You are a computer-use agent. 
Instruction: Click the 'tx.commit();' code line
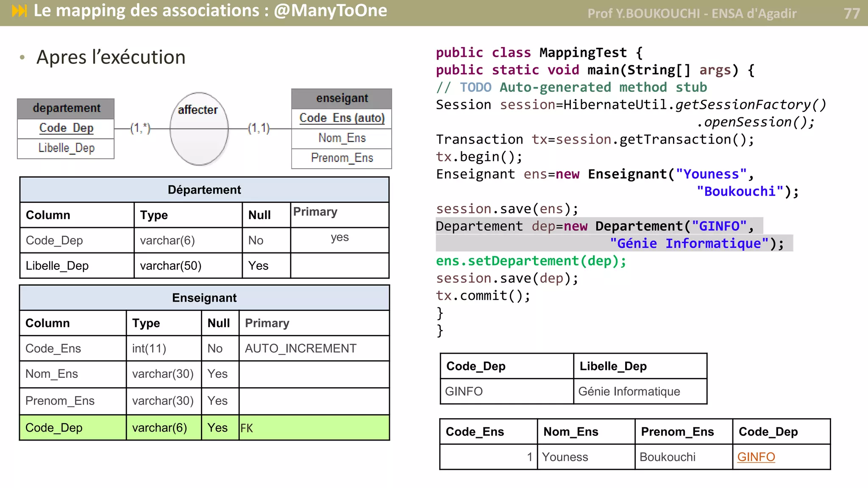483,296
